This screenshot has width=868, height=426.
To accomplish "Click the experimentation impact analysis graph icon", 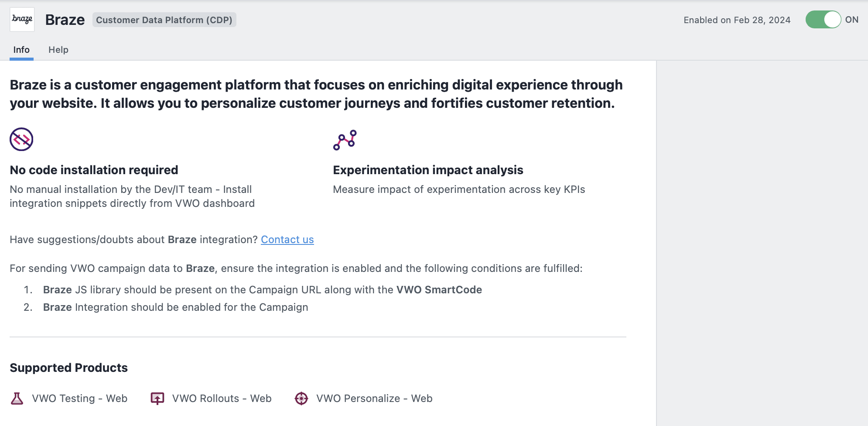I will tap(345, 140).
